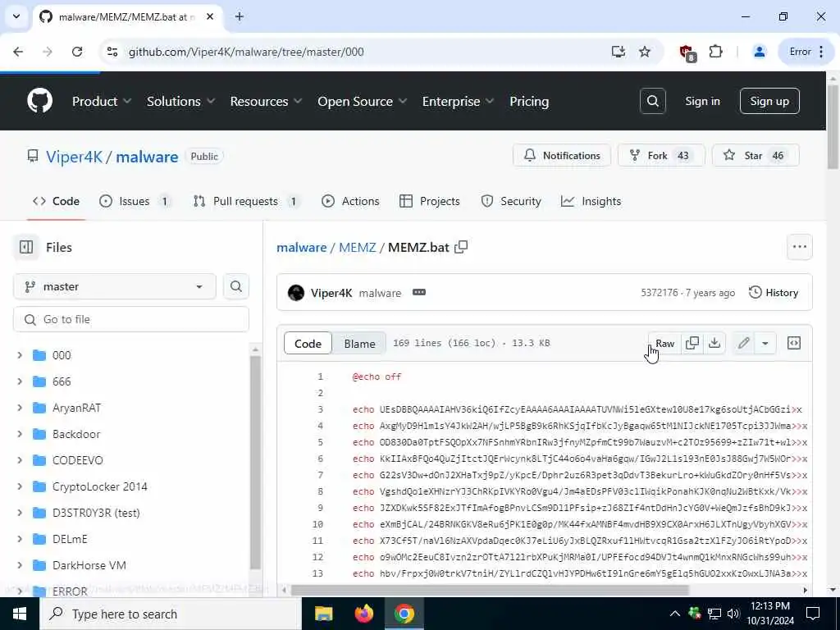Viewport: 840px width, 630px height.
Task: View site information icon in address bar
Action: (x=112, y=52)
